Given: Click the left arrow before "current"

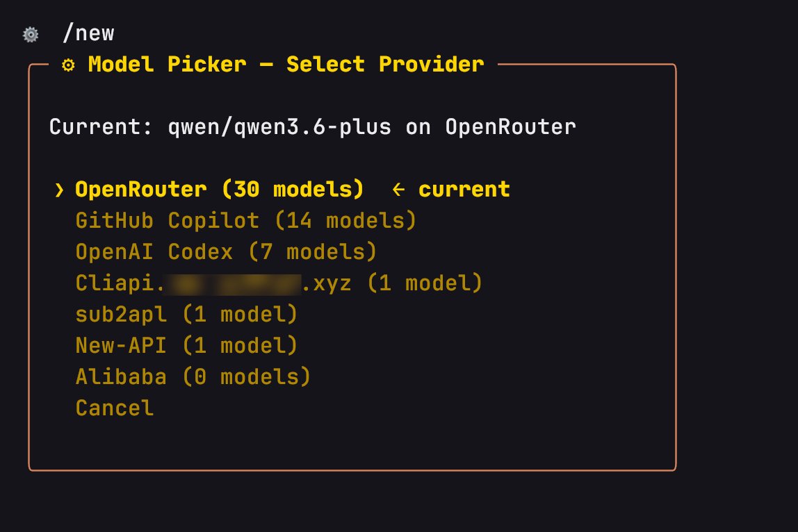Looking at the screenshot, I should [x=398, y=190].
